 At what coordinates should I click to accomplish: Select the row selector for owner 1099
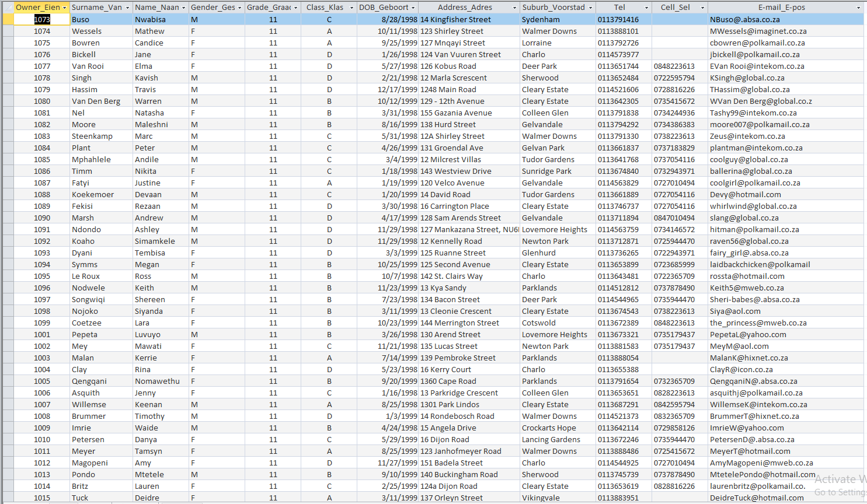7,323
